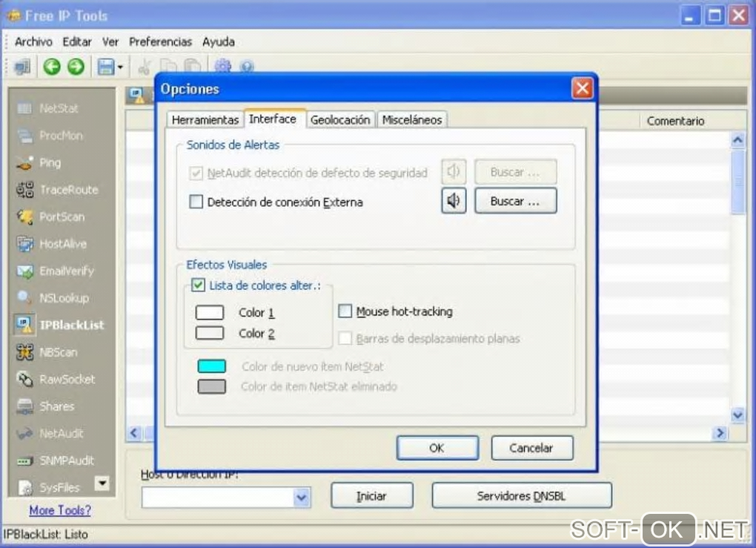Switch to the Interface tab
This screenshot has width=756, height=548.
[273, 119]
